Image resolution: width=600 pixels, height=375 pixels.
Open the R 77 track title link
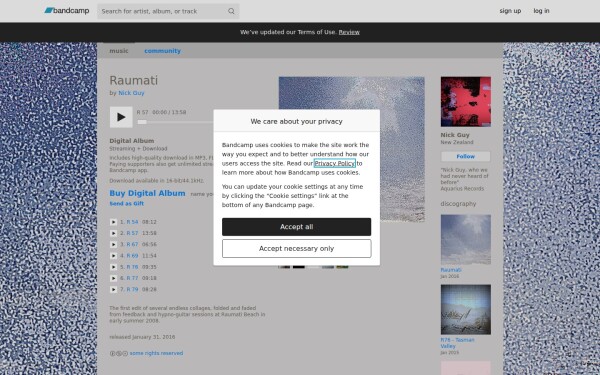point(132,278)
